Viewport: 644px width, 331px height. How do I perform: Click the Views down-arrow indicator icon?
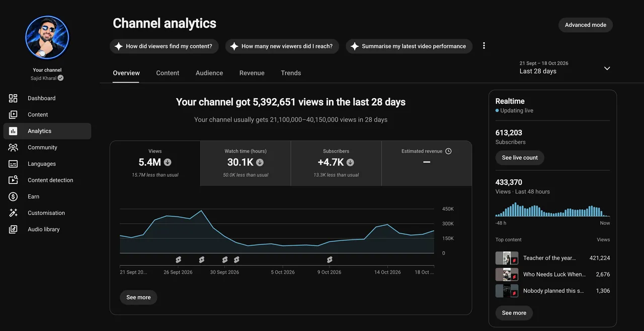(x=168, y=162)
